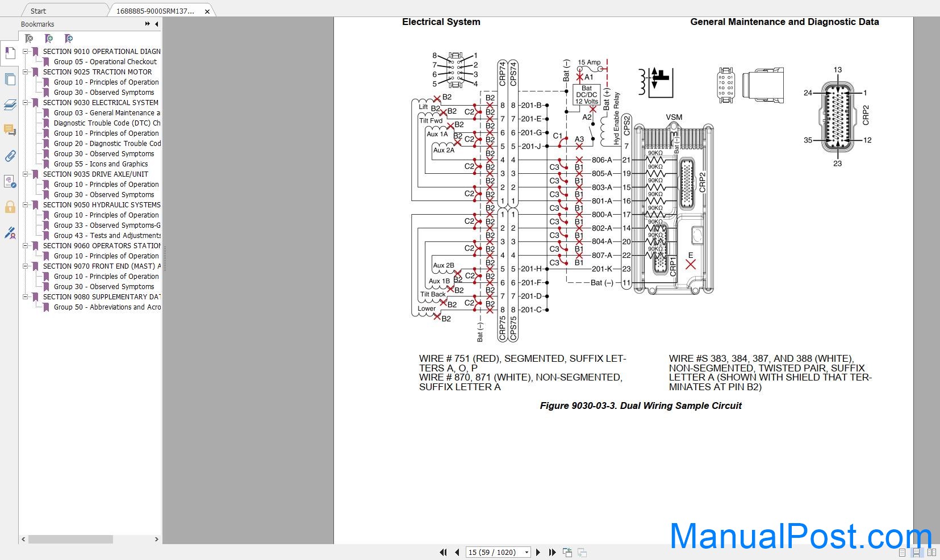Select SECTION 9050 HYDRAULIC SYSTEMS bookmark text
This screenshot has height=560, width=940.
coord(102,204)
